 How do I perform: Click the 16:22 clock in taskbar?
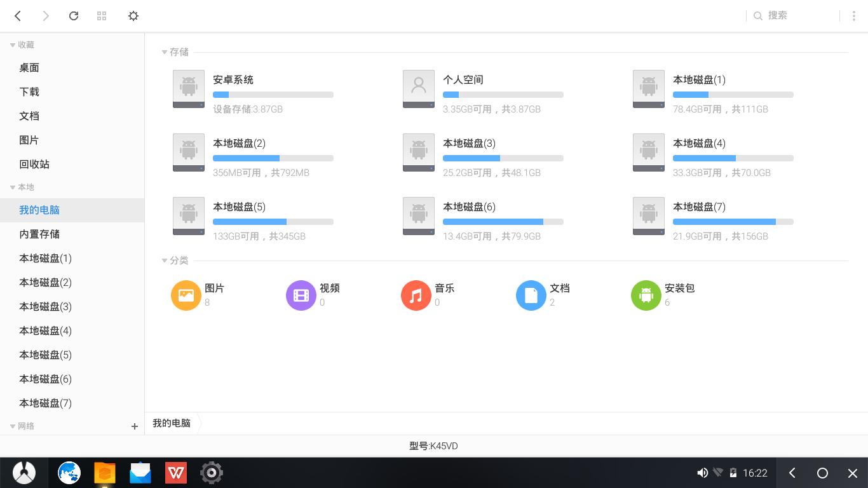tap(755, 473)
